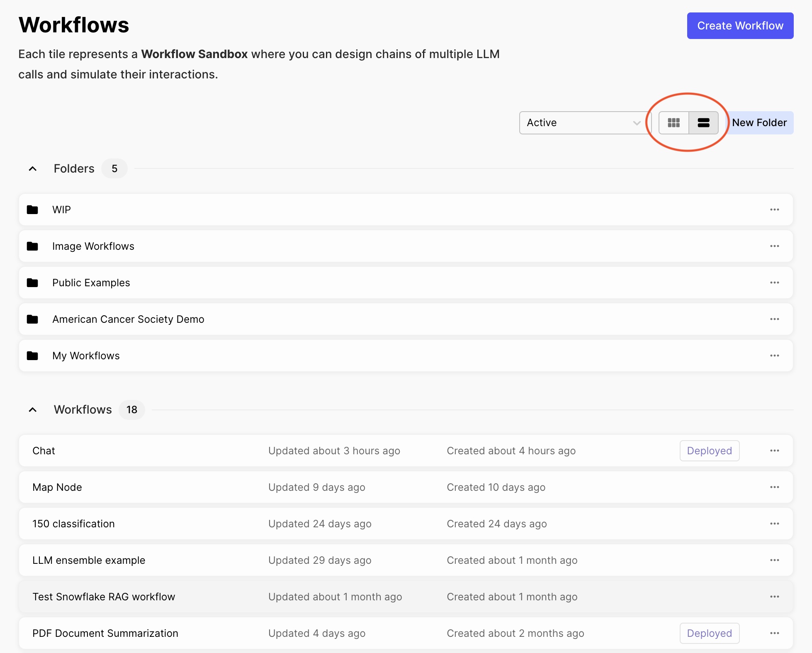
Task: Open My Workflows folder
Action: click(86, 355)
